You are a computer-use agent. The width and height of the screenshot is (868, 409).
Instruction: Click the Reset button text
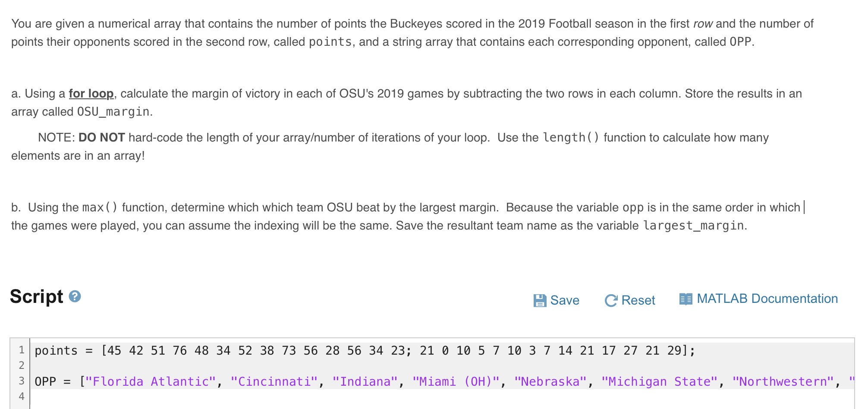[x=638, y=300]
